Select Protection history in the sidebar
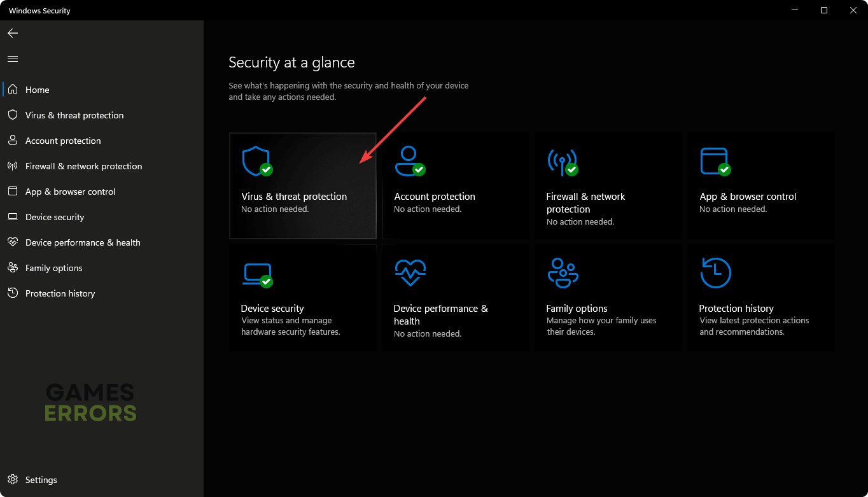 [x=60, y=293]
